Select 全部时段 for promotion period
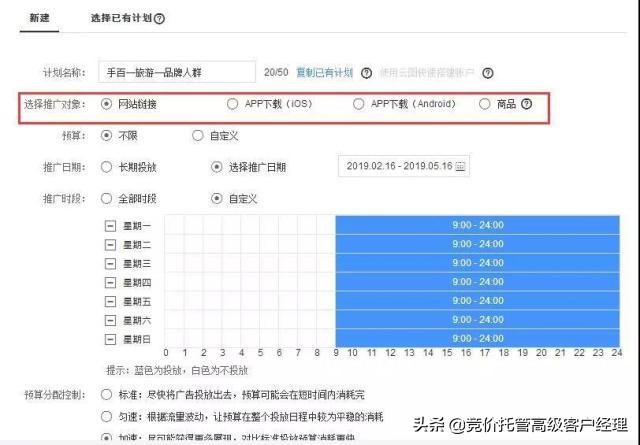The image size is (640, 445). tap(107, 198)
